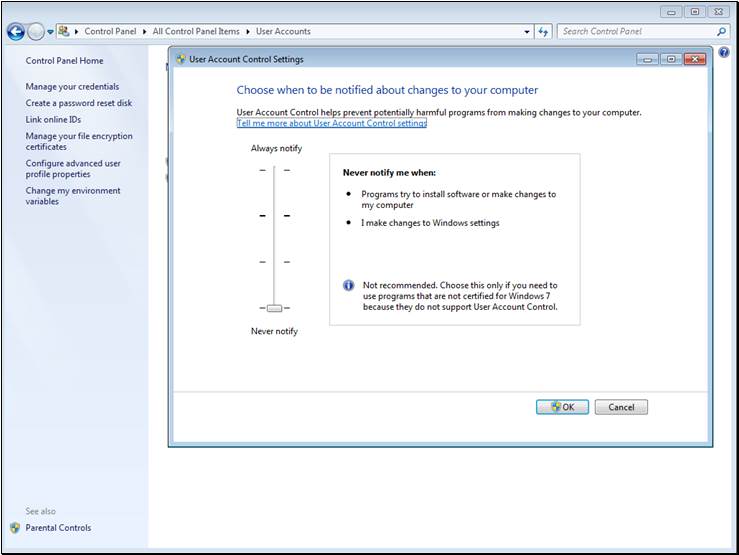Open Manage your credentials link
This screenshot has width=739, height=555.
click(72, 87)
